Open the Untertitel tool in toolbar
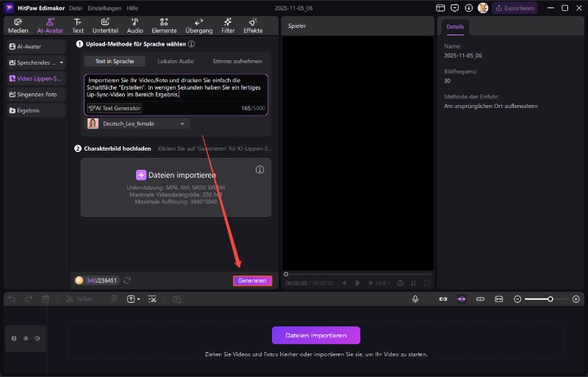This screenshot has width=588, height=377. point(105,26)
